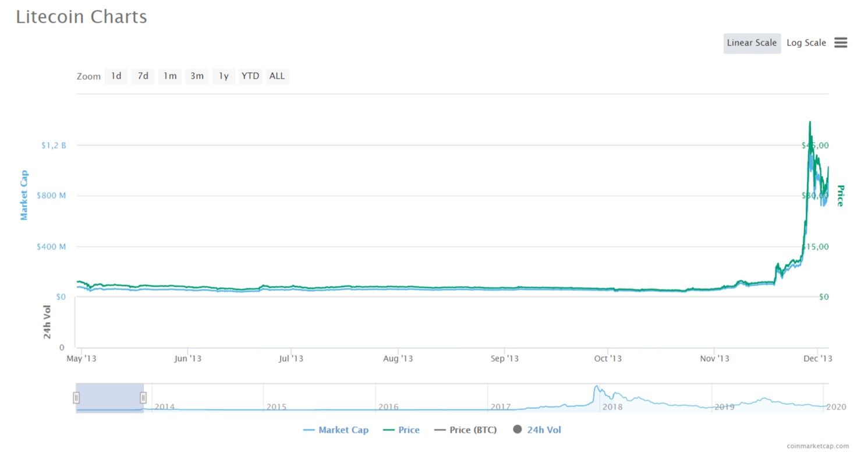Click the 2019 label in navigator

pyautogui.click(x=724, y=407)
